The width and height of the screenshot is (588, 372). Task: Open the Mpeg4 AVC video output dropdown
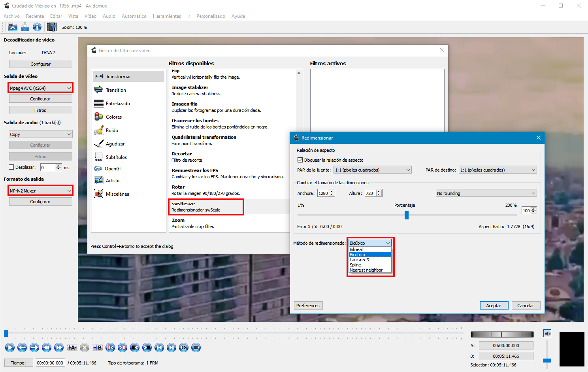40,88
